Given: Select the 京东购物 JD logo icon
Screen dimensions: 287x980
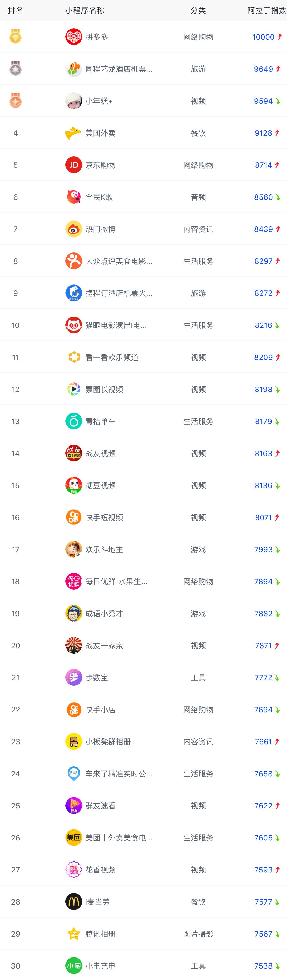Looking at the screenshot, I should (x=74, y=165).
